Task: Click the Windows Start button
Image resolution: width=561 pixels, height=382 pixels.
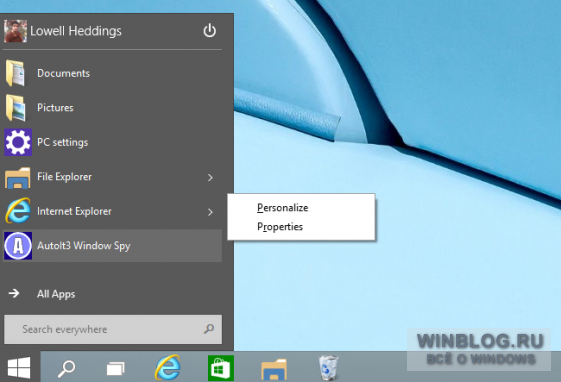Action: [19, 367]
